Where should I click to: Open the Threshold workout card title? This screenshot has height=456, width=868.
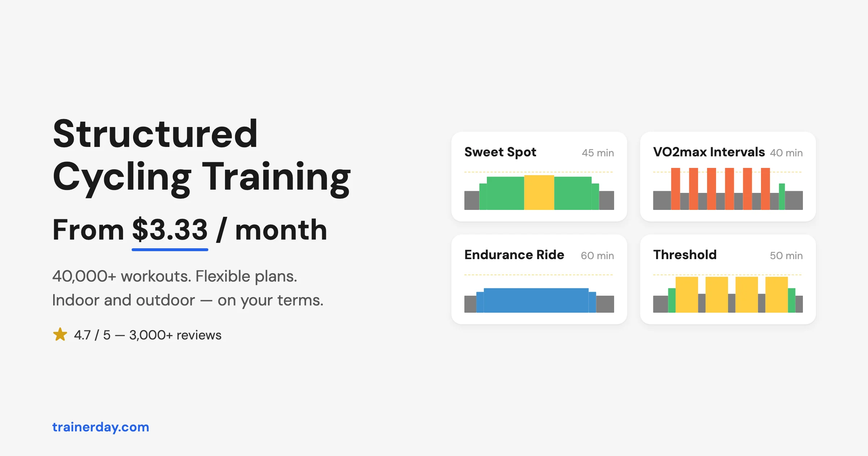tap(685, 255)
